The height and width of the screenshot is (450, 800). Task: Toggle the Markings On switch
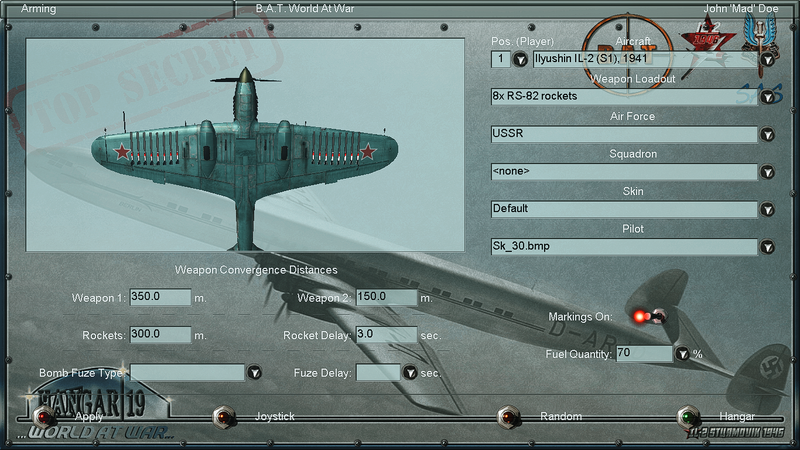[x=648, y=316]
